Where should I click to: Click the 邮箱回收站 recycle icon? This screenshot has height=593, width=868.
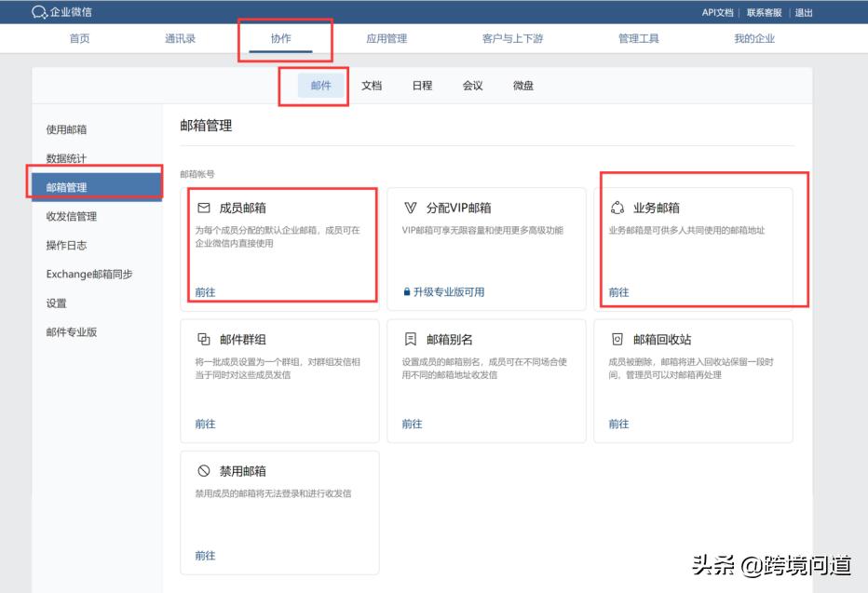click(x=617, y=340)
